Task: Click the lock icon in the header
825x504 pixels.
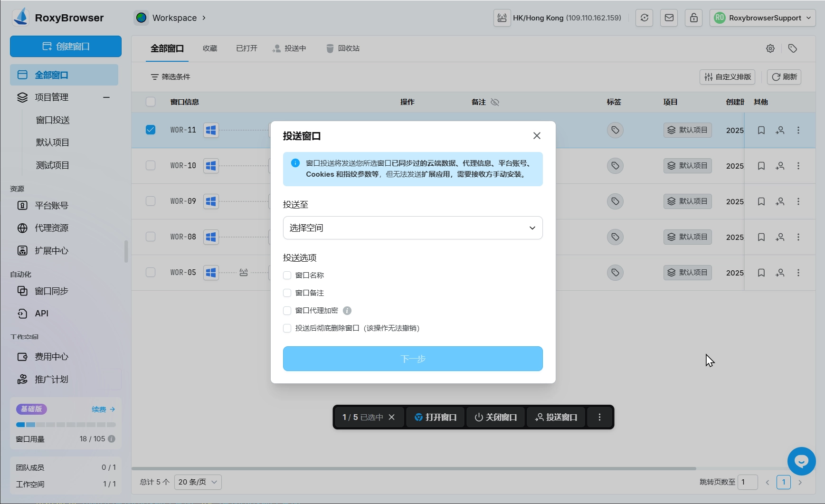Action: point(693,18)
